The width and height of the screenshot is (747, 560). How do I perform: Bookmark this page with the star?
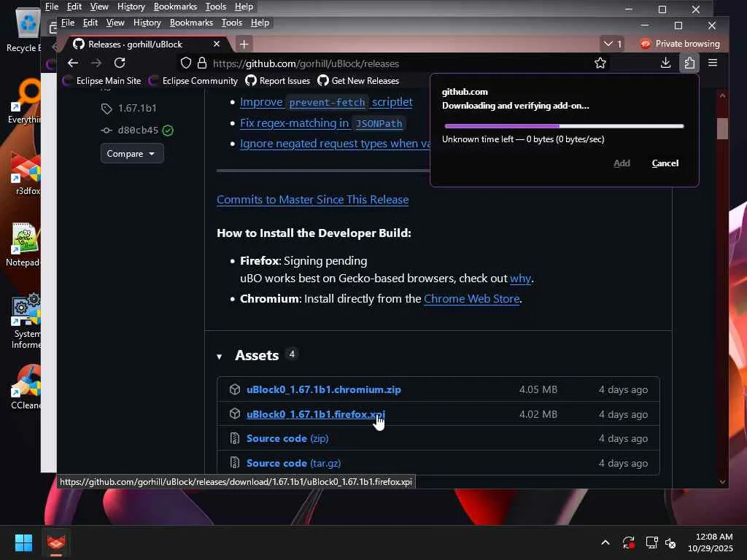pos(600,63)
